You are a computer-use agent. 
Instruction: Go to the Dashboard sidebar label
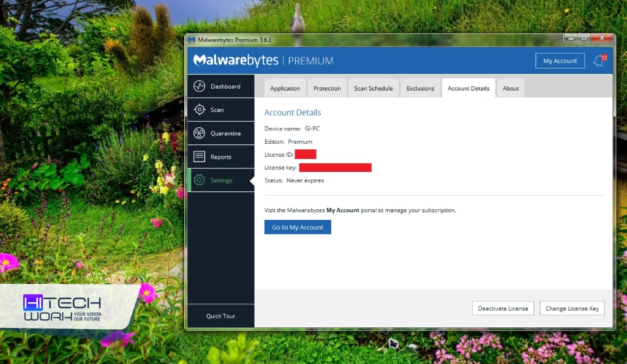click(x=225, y=87)
